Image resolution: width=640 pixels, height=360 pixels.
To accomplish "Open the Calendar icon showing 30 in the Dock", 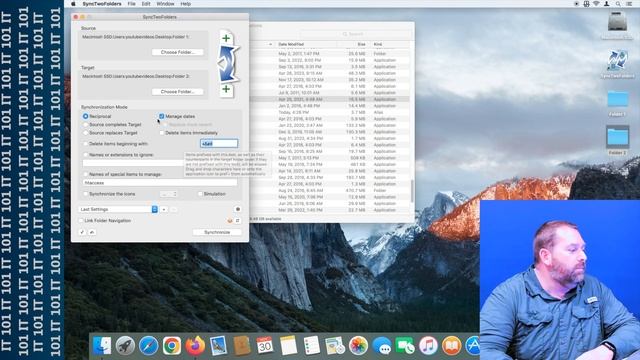I will 265,346.
